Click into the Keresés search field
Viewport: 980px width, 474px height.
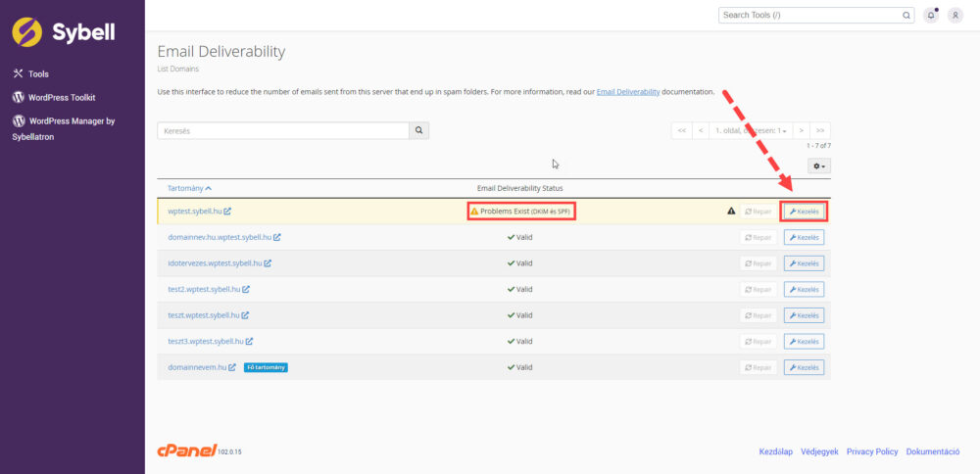(283, 130)
